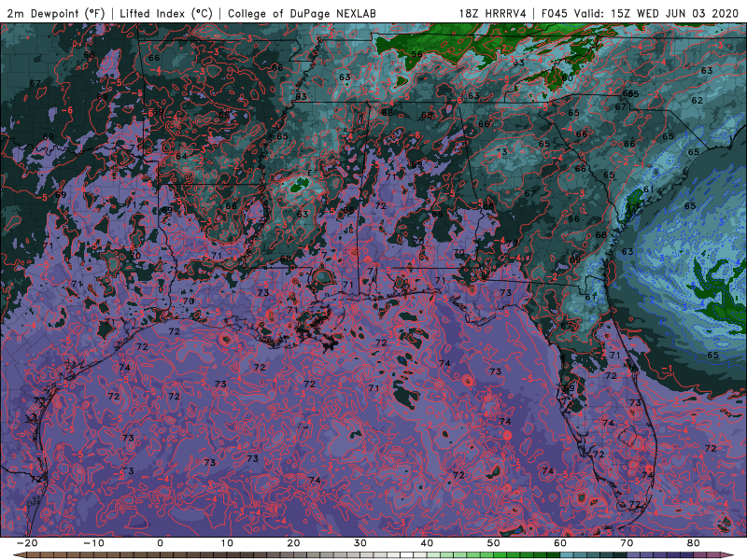This screenshot has height=560, width=747.
Task: Click the 70 label on the color scale
Action: point(627,543)
